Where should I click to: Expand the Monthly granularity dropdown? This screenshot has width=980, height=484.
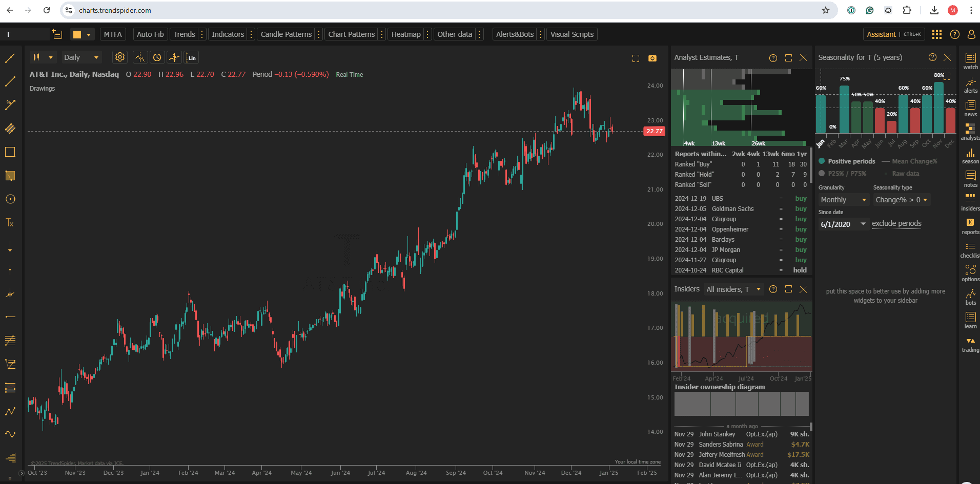click(x=843, y=200)
